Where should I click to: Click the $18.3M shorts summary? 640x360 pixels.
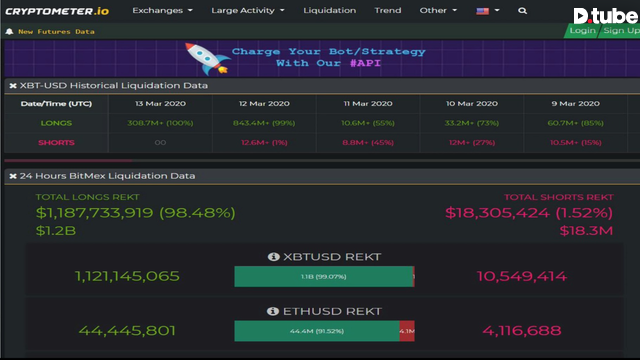tap(586, 231)
